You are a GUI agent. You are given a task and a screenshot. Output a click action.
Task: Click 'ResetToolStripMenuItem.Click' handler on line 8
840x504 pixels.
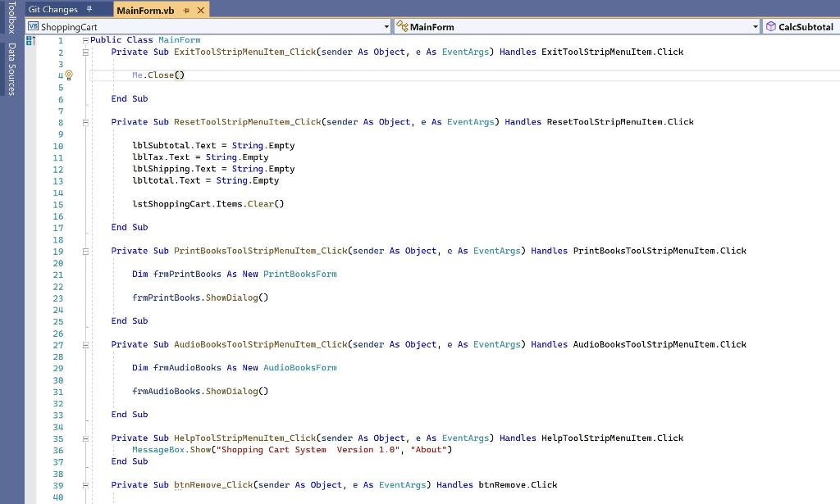[x=620, y=122]
